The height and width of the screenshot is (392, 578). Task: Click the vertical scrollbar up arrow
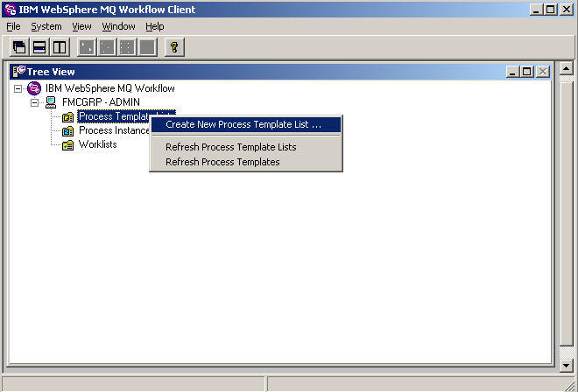(567, 68)
